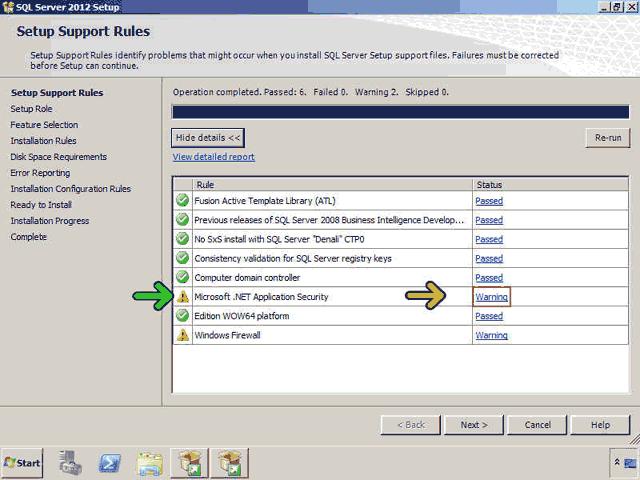Click Fusion Active Template Library (ATL) rule text
Screen dimensions: 640x480
pyautogui.click(x=265, y=201)
